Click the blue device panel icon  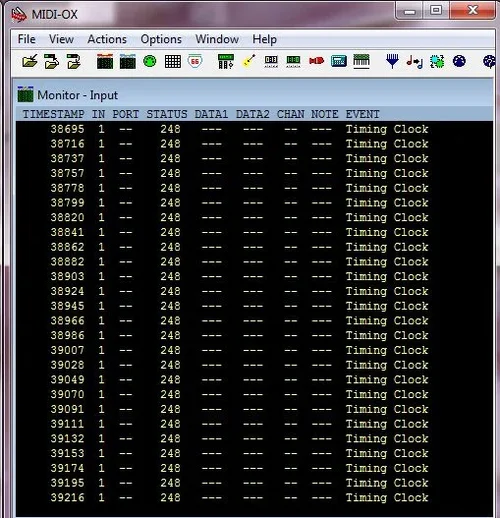click(339, 61)
